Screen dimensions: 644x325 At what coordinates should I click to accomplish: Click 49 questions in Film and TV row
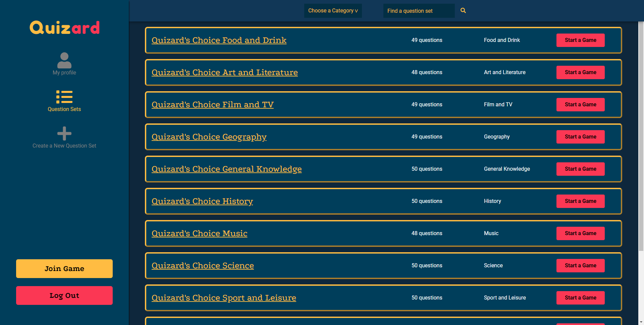click(x=427, y=105)
